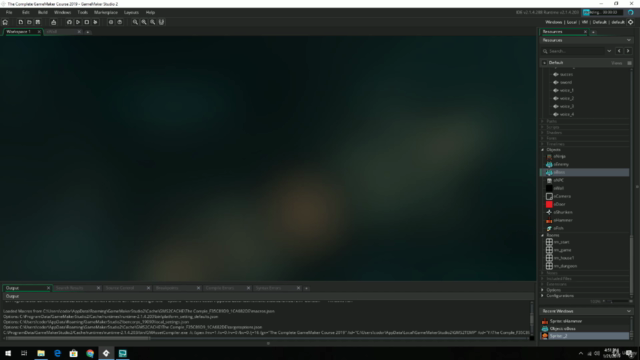Close the Workspace 1 tab
Viewport: 640px width, 360px height.
pyautogui.click(x=39, y=32)
